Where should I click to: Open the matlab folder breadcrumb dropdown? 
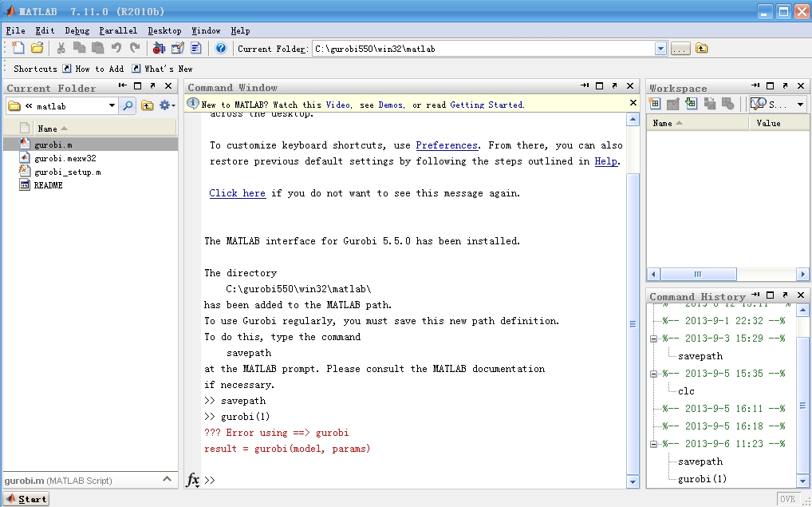tap(112, 105)
